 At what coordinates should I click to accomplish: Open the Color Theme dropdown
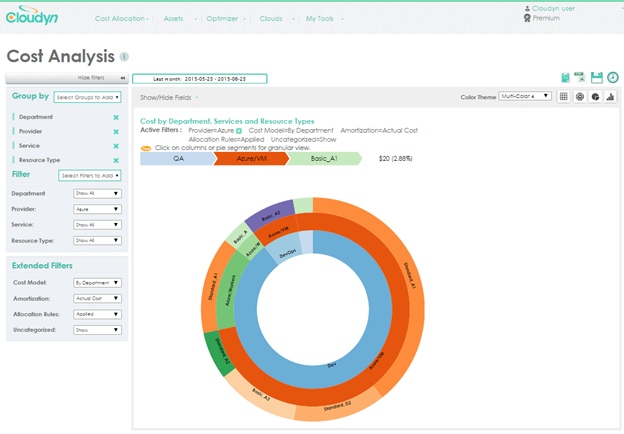(x=525, y=96)
